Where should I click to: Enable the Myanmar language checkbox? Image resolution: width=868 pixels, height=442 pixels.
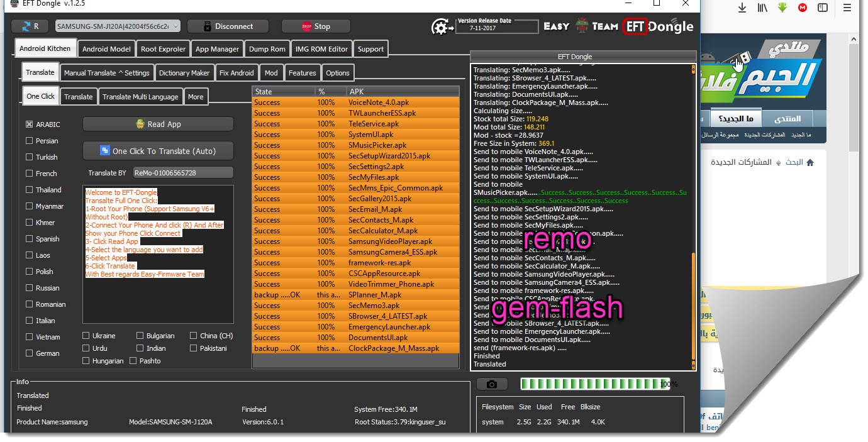tap(29, 206)
